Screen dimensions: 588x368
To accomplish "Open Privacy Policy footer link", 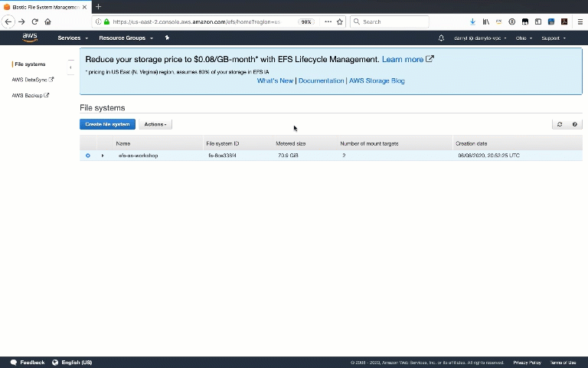I will (528, 363).
